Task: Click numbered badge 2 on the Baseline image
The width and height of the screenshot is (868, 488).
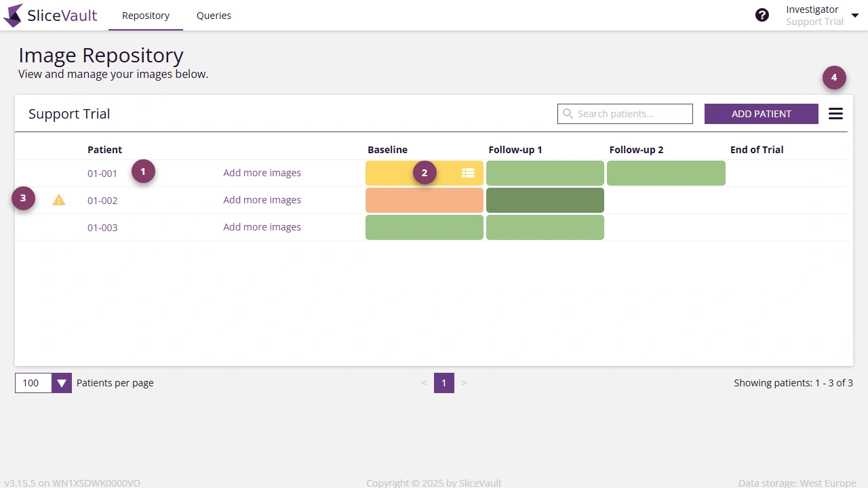Action: coord(425,173)
